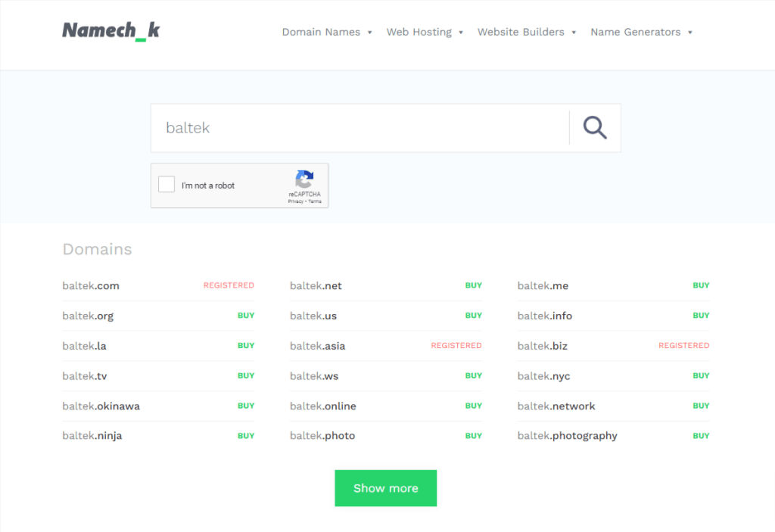Viewport: 775px width, 532px height.
Task: Select the baltek.la domain name
Action: [x=85, y=346]
